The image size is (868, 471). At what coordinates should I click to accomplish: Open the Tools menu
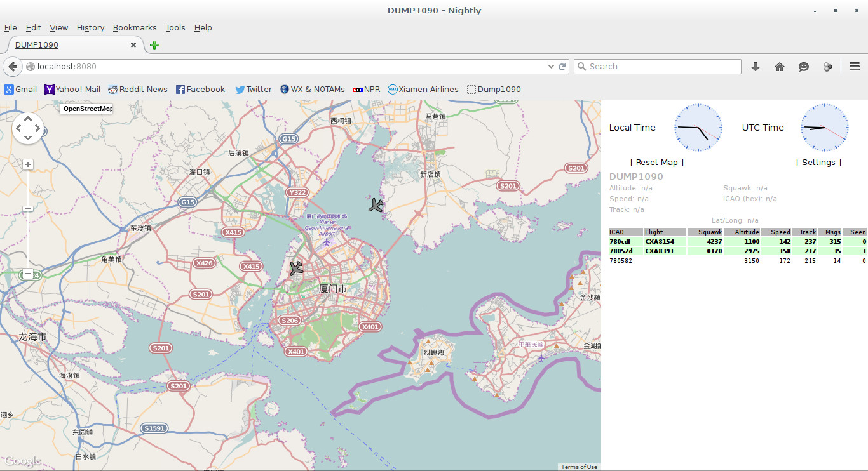[175, 28]
